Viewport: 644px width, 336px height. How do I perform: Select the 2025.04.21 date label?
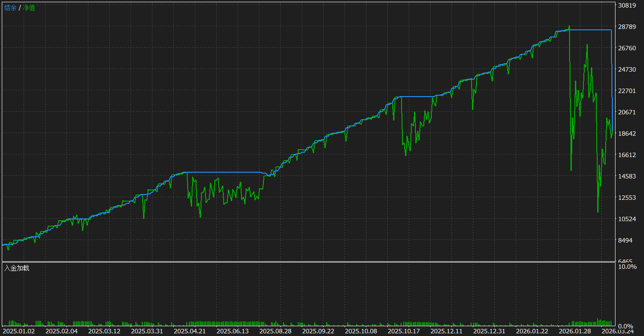190,331
